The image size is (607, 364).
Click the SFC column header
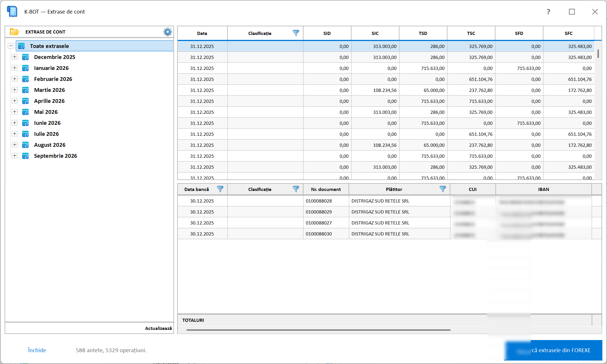[x=569, y=33]
